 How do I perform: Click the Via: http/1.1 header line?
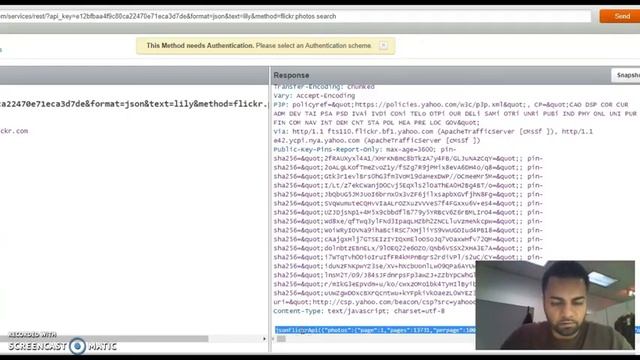pos(433,131)
